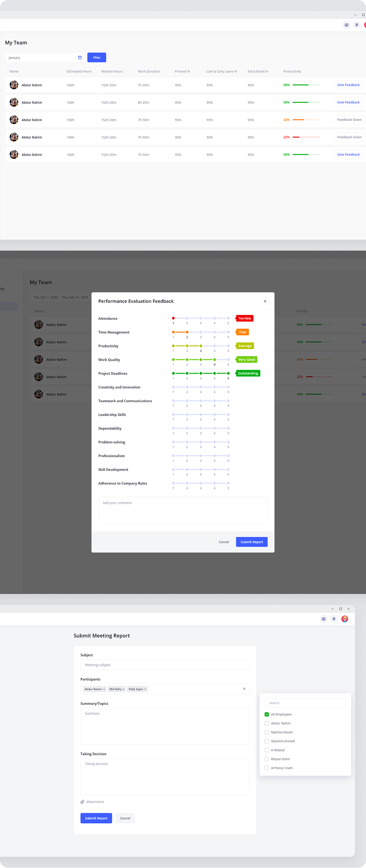
Task: Click the Attachment paperclip icon
Action: 82,802
